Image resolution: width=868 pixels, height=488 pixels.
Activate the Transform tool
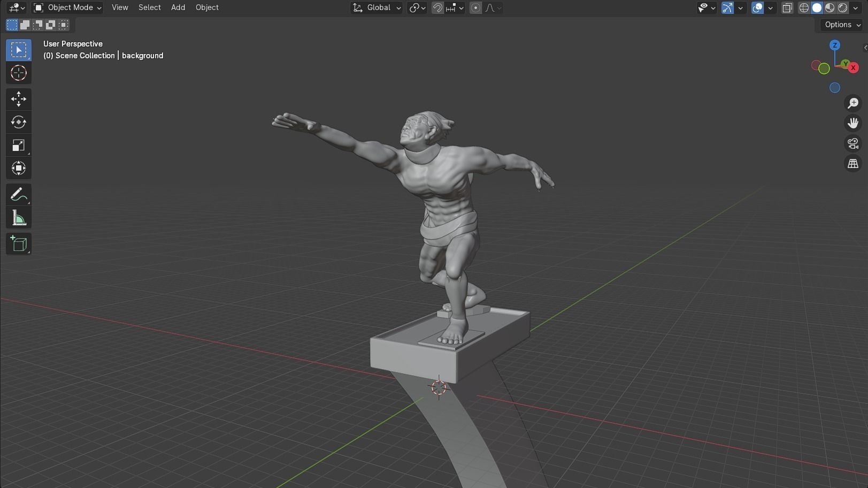19,168
